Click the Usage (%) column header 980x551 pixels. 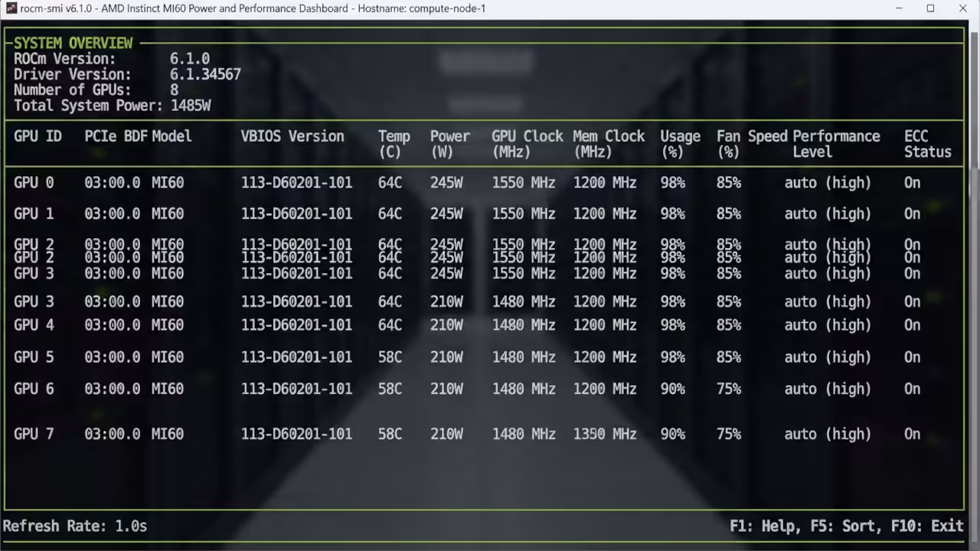(681, 144)
